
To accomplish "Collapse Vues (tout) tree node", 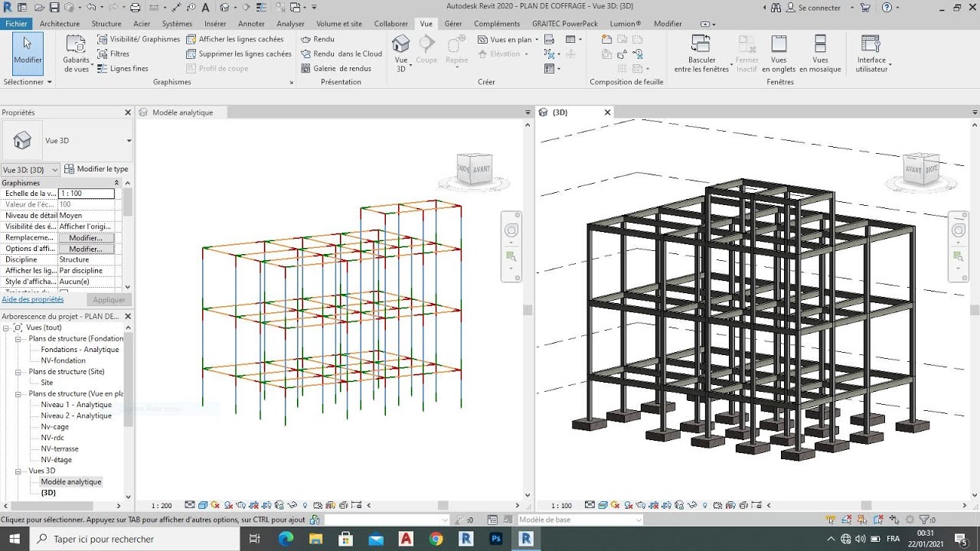I will [7, 328].
